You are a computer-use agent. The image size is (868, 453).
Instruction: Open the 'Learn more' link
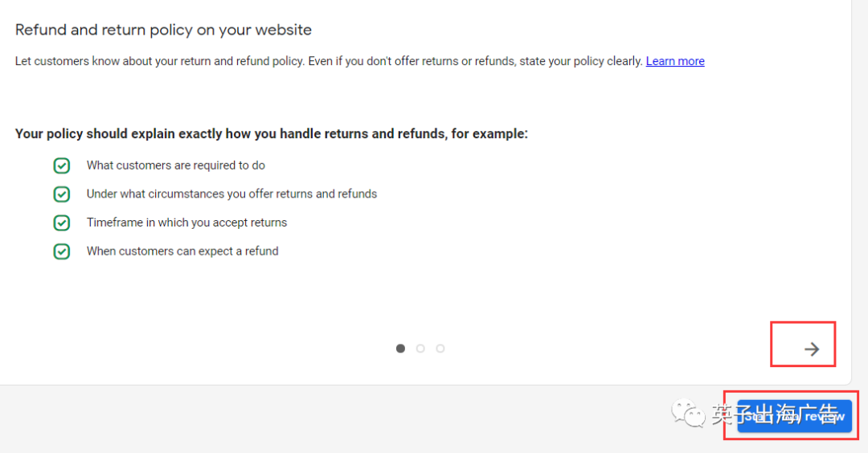pos(675,61)
